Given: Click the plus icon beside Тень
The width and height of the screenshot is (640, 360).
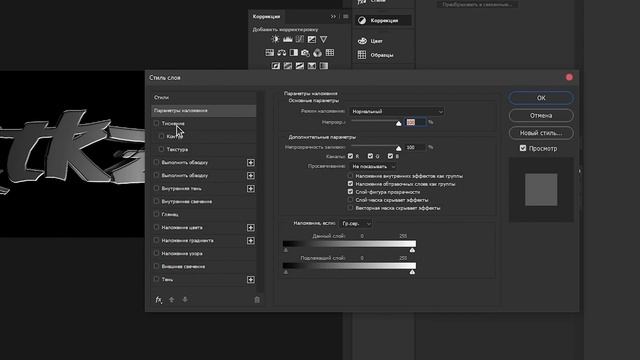Looking at the screenshot, I should point(251,280).
